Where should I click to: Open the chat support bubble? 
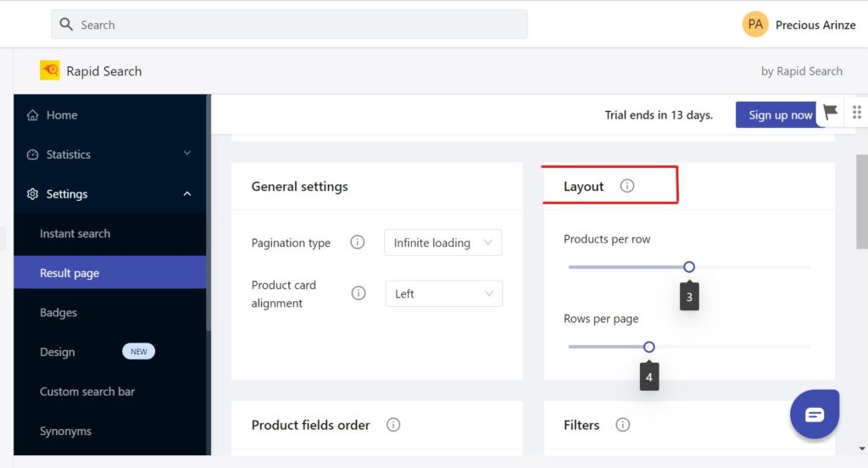pos(815,415)
